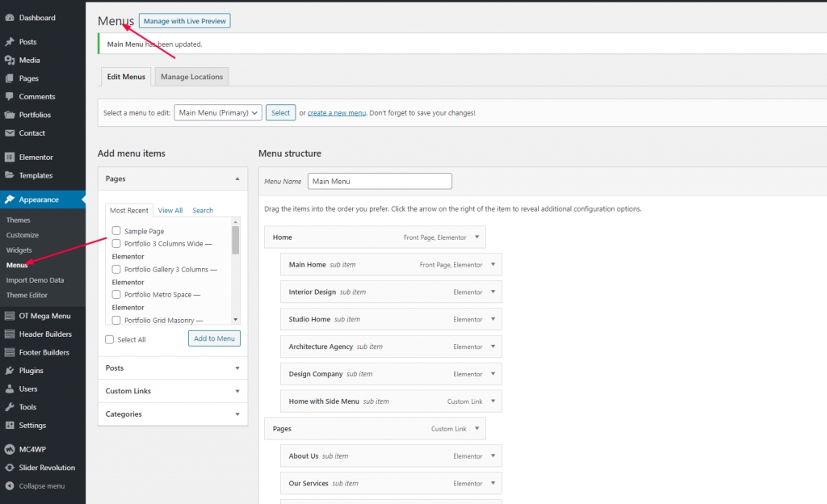Click the MC4WP icon
Image resolution: width=827 pixels, height=504 pixels.
click(10, 449)
